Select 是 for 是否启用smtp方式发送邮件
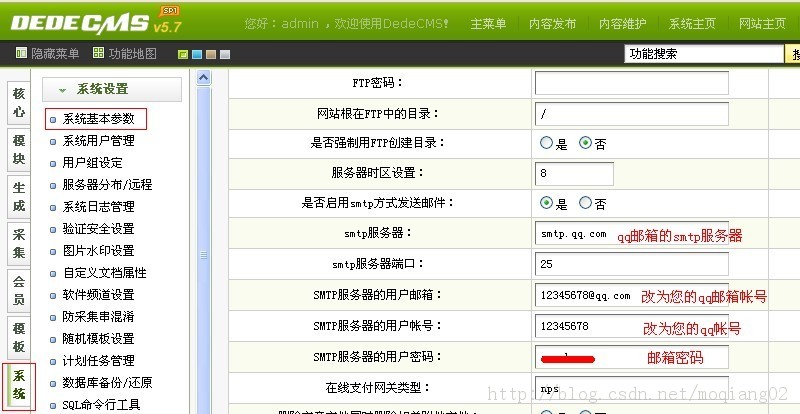The width and height of the screenshot is (800, 414). pos(546,203)
